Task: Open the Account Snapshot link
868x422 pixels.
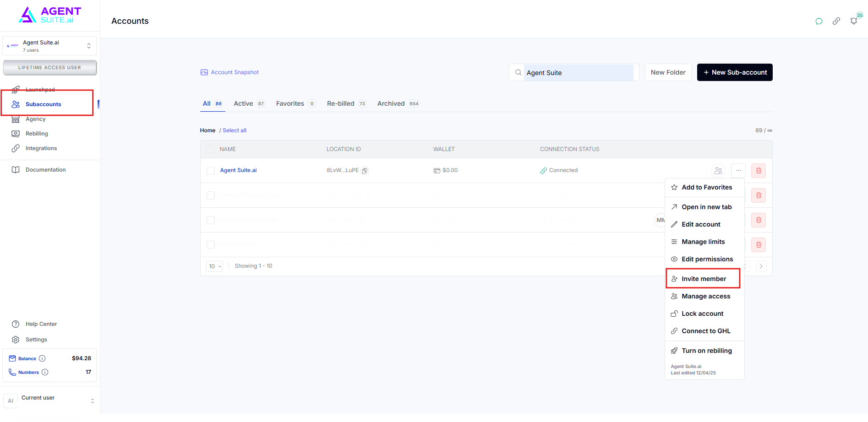Action: [x=229, y=72]
